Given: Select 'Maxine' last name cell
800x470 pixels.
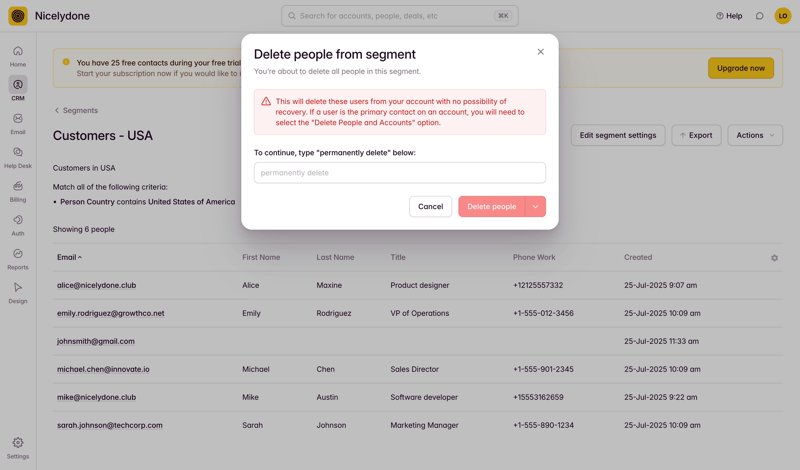Looking at the screenshot, I should pos(329,285).
